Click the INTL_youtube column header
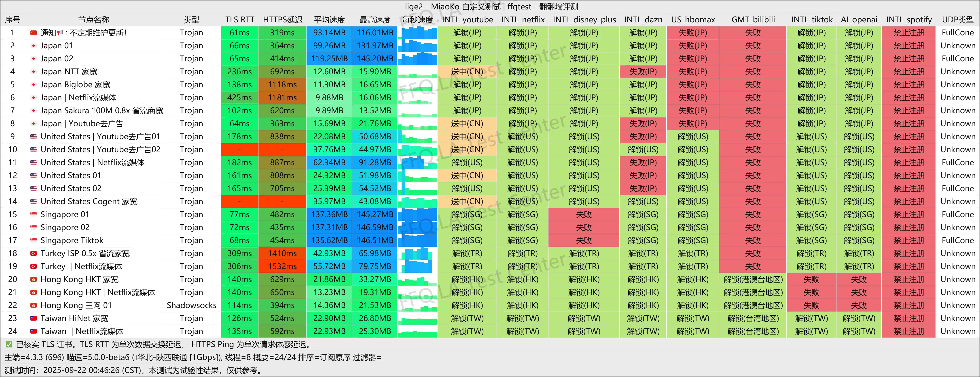The height and width of the screenshot is (377, 980). tap(467, 20)
